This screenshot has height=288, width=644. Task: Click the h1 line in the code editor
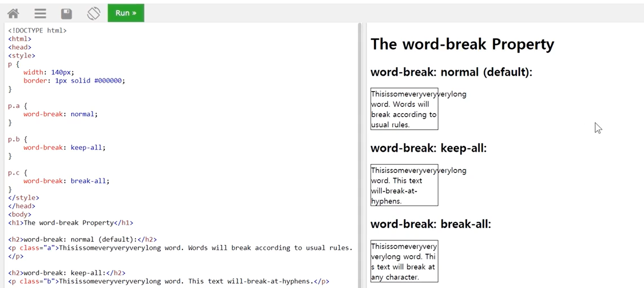point(71,223)
